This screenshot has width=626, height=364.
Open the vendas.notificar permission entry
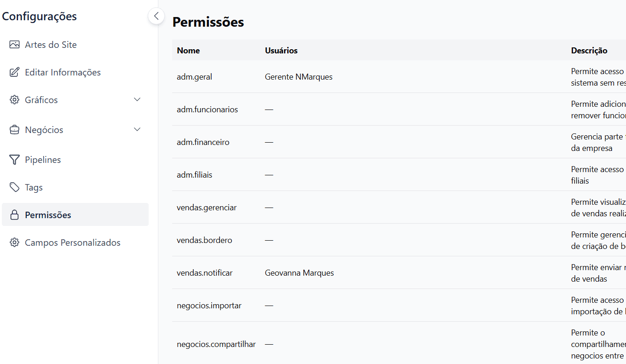point(204,272)
